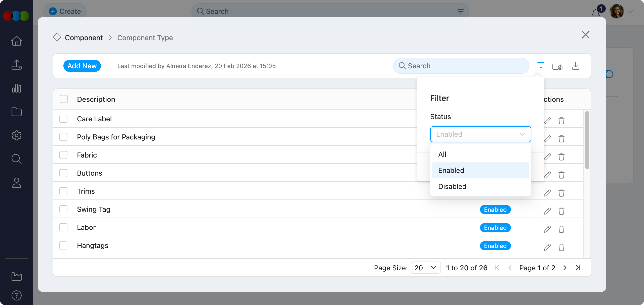644x305 pixels.
Task: Click the filter icon beside the Search box
Action: [x=541, y=66]
